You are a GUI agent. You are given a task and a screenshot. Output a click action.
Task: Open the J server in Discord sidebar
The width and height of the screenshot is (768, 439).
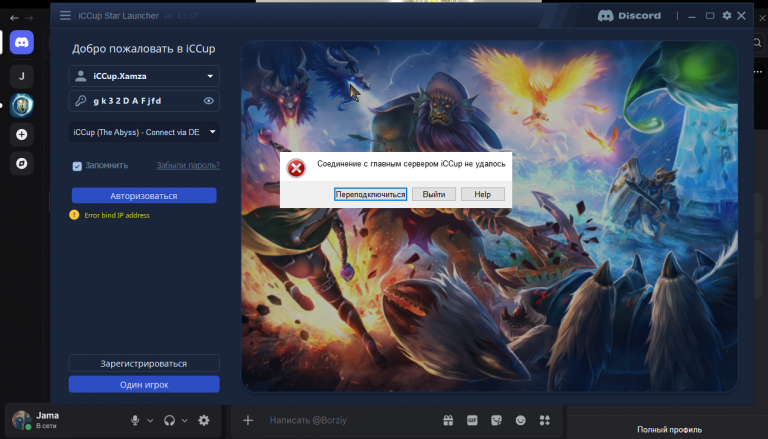(22, 76)
